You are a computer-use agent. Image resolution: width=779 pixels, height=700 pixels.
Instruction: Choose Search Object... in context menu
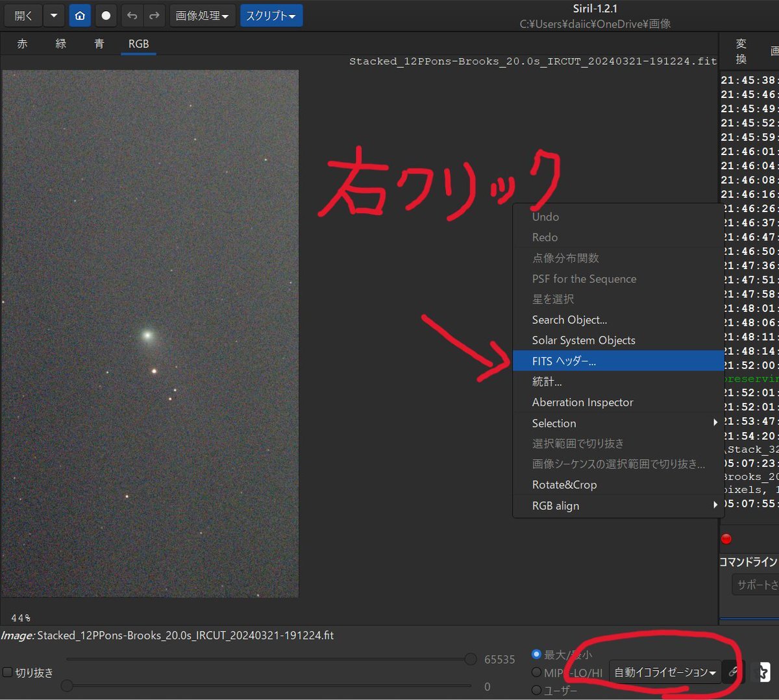pos(618,319)
